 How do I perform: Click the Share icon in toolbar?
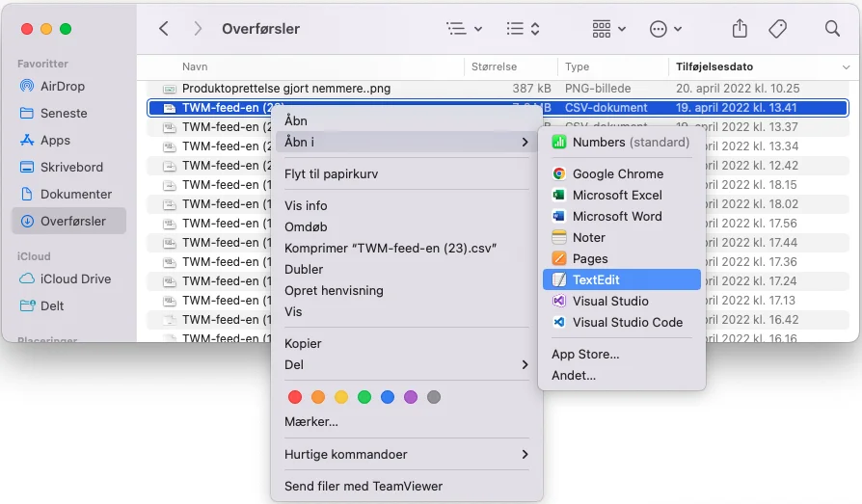coord(740,29)
